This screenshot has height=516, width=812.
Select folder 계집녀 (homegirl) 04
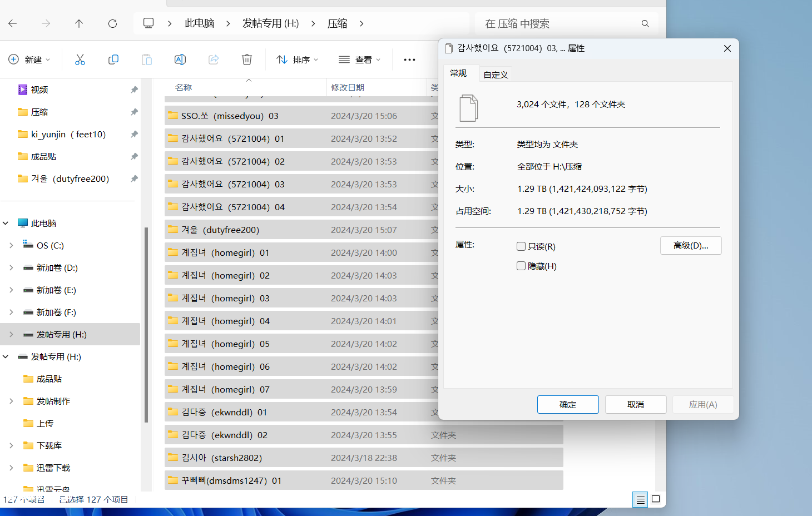click(301, 321)
